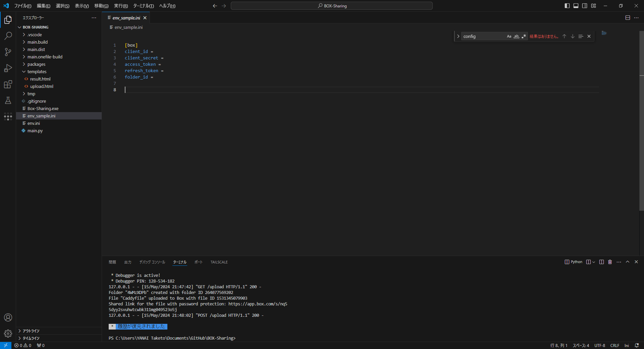The image size is (644, 349).
Task: Maximize the terminal panel size
Action: point(628,262)
